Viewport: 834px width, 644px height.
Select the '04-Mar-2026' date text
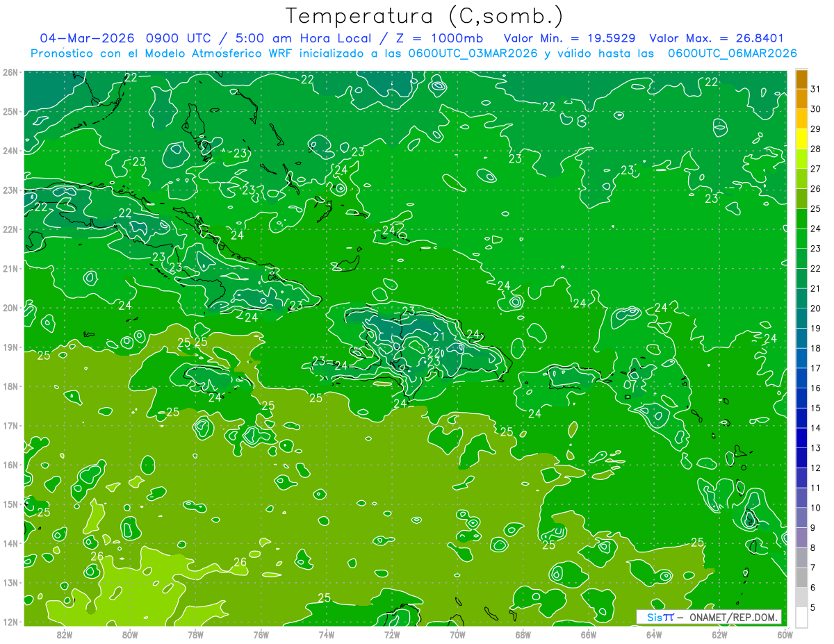click(x=87, y=38)
